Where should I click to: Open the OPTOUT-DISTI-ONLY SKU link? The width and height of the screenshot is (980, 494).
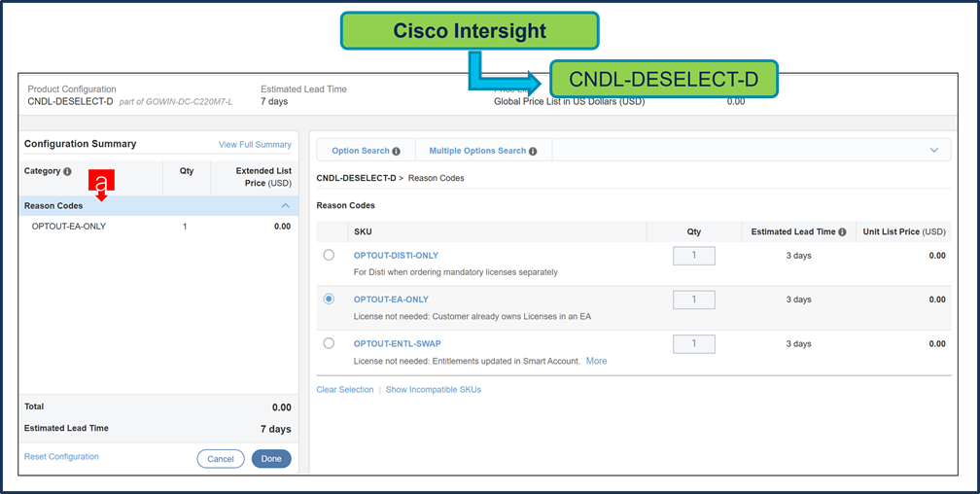397,255
